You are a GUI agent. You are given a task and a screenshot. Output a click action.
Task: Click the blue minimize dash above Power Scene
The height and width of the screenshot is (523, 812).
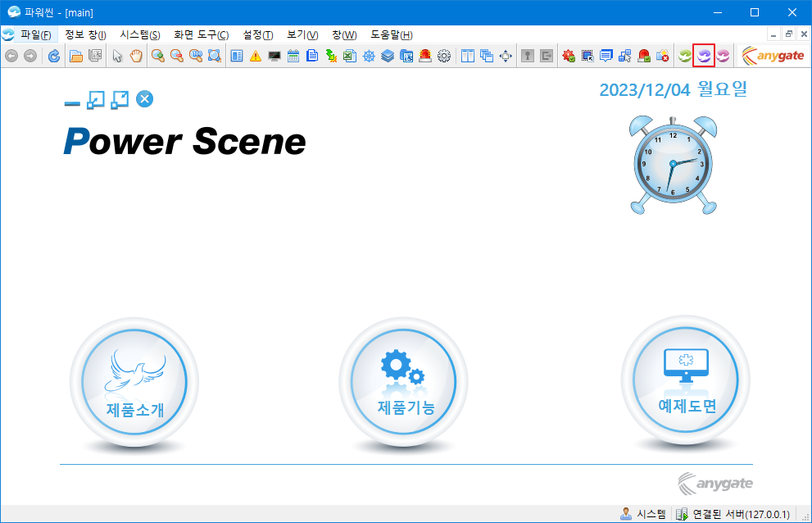[72, 103]
